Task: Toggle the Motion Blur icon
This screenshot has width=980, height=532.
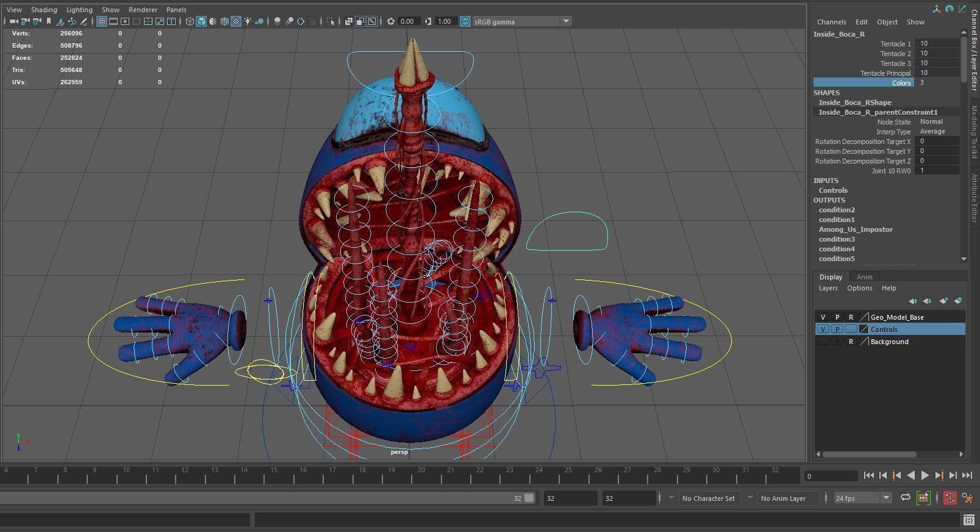Action: click(290, 21)
